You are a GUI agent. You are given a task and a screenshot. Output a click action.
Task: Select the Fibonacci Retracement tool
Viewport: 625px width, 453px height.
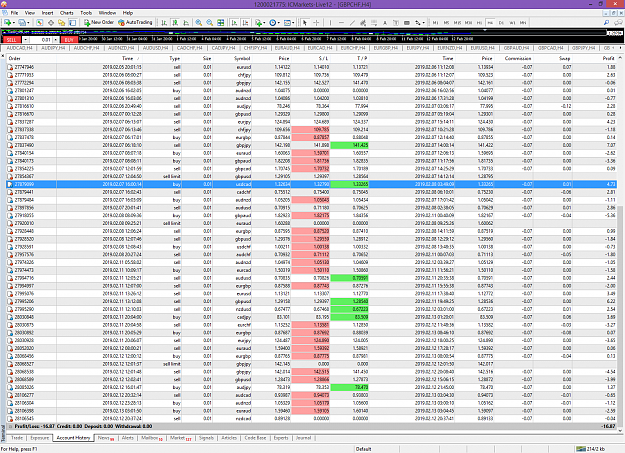tap(374, 23)
